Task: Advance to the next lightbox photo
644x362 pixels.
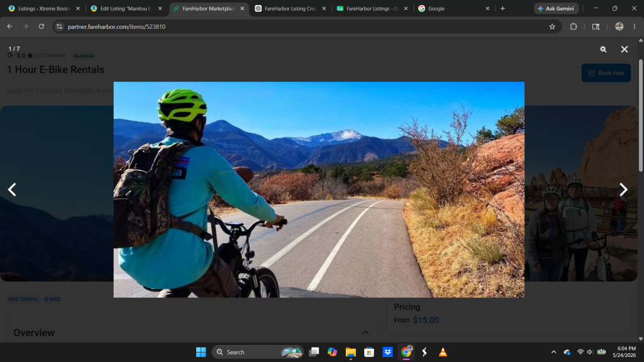Action: click(623, 190)
